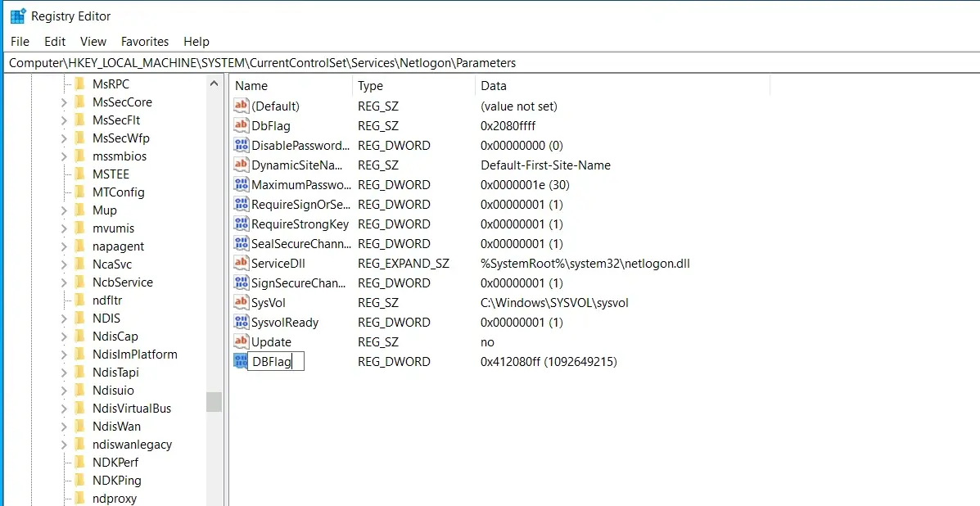The height and width of the screenshot is (506, 980).
Task: Click the folder icon of napagent key
Action: [79, 246]
